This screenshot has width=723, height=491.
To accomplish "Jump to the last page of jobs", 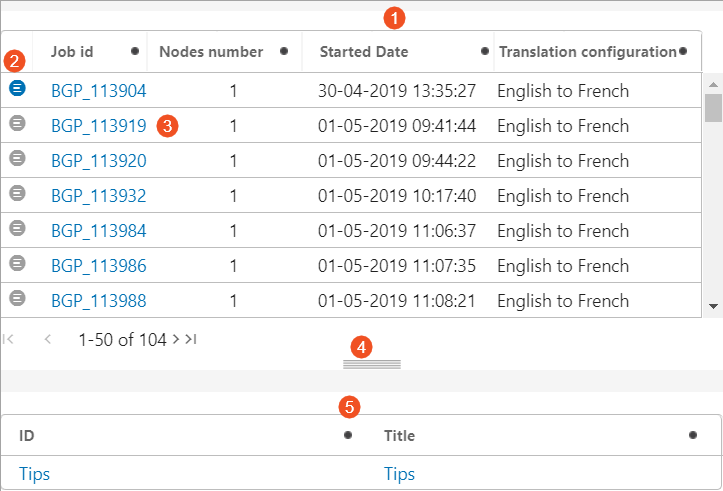I will coord(190,339).
